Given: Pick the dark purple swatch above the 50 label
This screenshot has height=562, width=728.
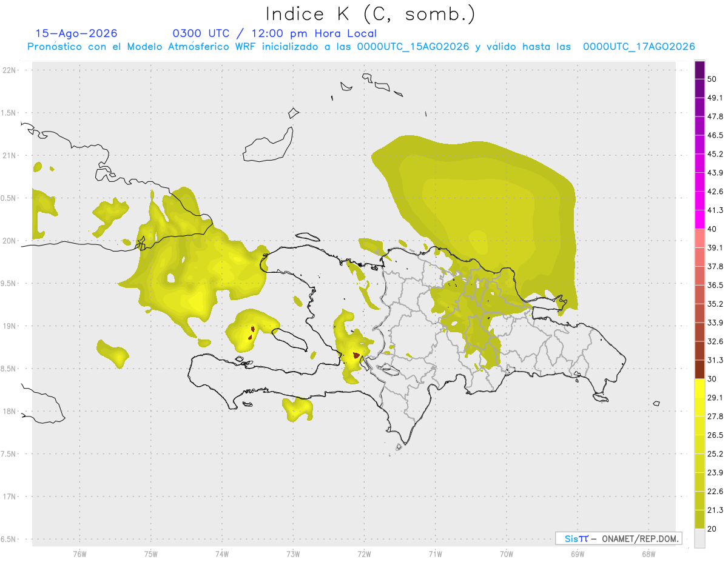Looking at the screenshot, I should [700, 70].
